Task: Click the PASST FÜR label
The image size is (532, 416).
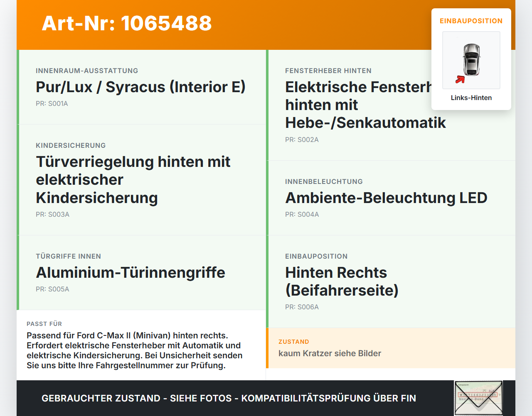Action: click(44, 324)
